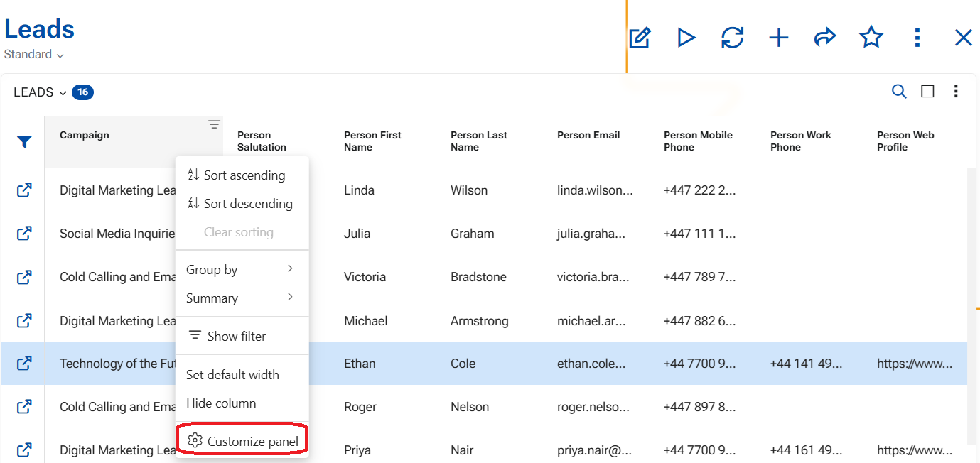Open the LEADS panel three-dot menu
This screenshot has width=980, height=463.
[x=956, y=92]
